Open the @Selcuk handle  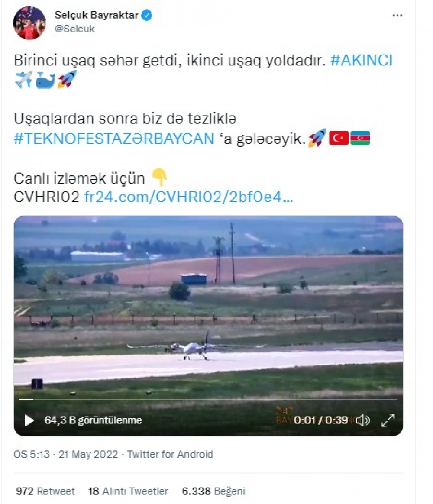pos(75,29)
